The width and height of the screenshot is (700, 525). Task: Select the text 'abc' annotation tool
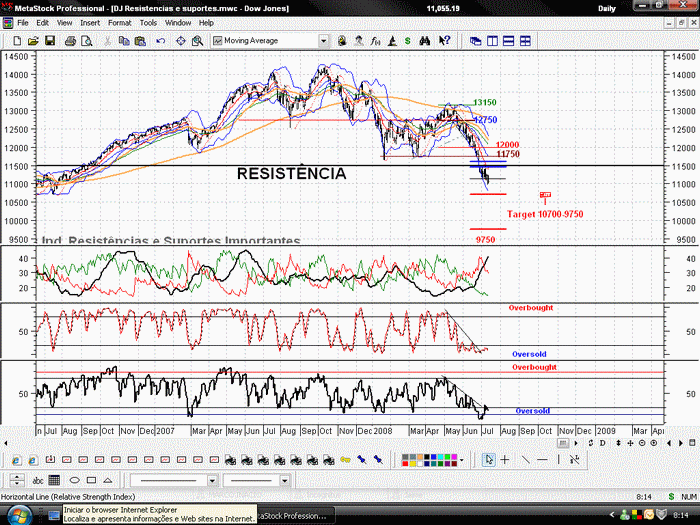[x=38, y=480]
